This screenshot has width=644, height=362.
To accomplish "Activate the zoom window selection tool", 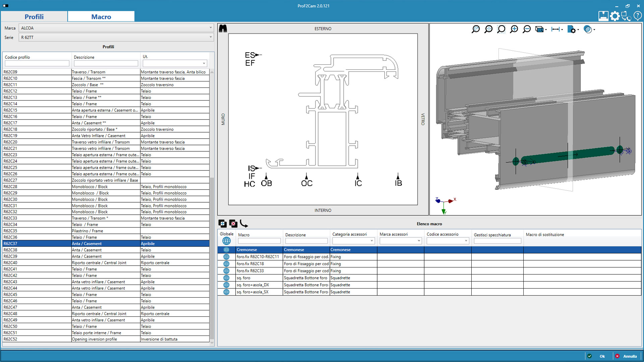I will [501, 29].
